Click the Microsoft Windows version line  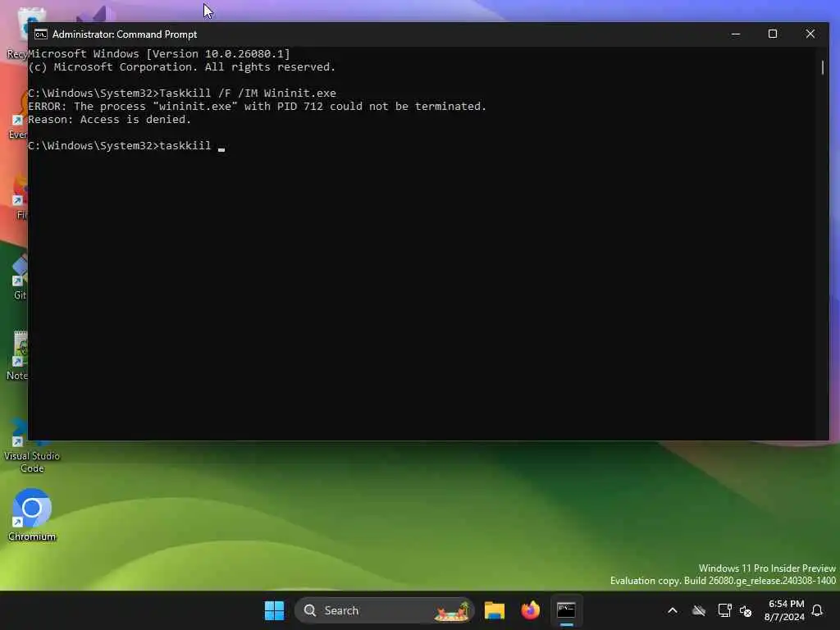158,53
